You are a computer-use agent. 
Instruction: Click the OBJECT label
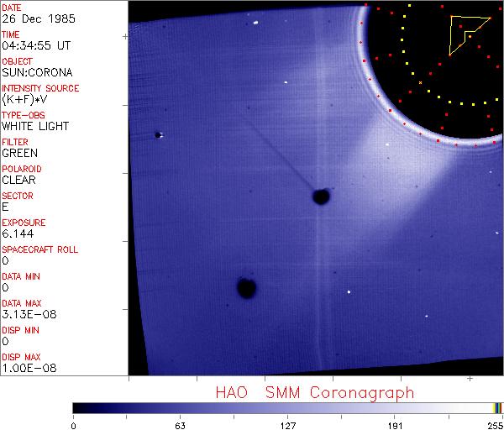coord(17,61)
